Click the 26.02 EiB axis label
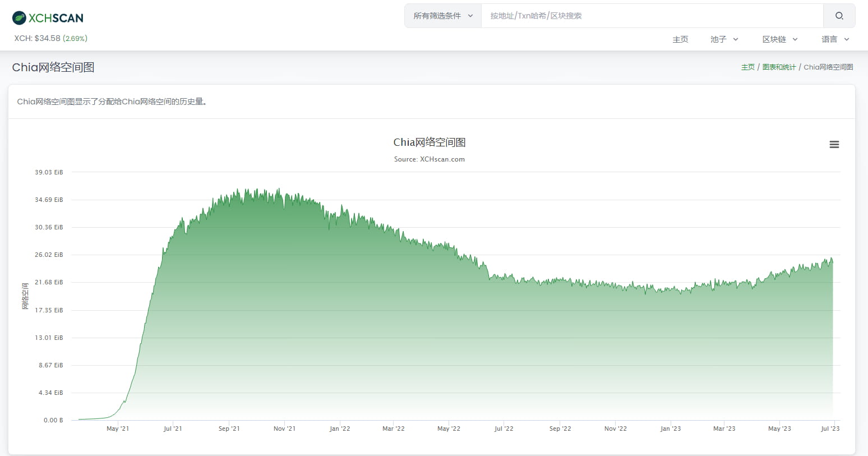 [x=49, y=255]
